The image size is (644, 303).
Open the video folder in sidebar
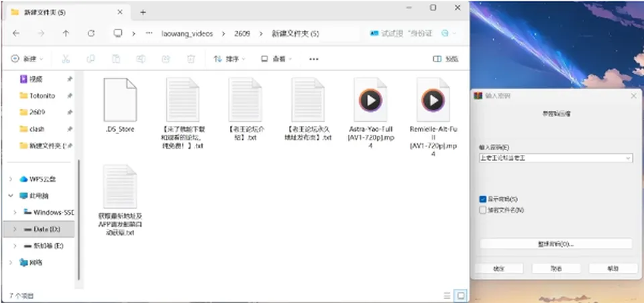click(36, 79)
